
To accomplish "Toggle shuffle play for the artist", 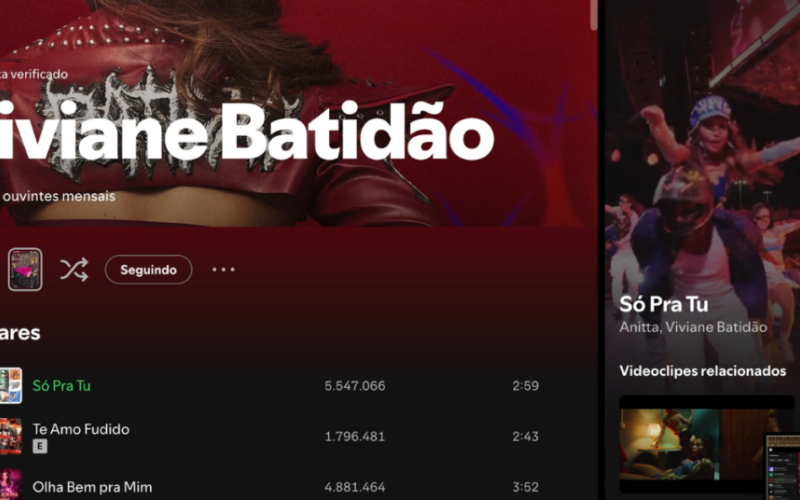I will tap(74, 269).
